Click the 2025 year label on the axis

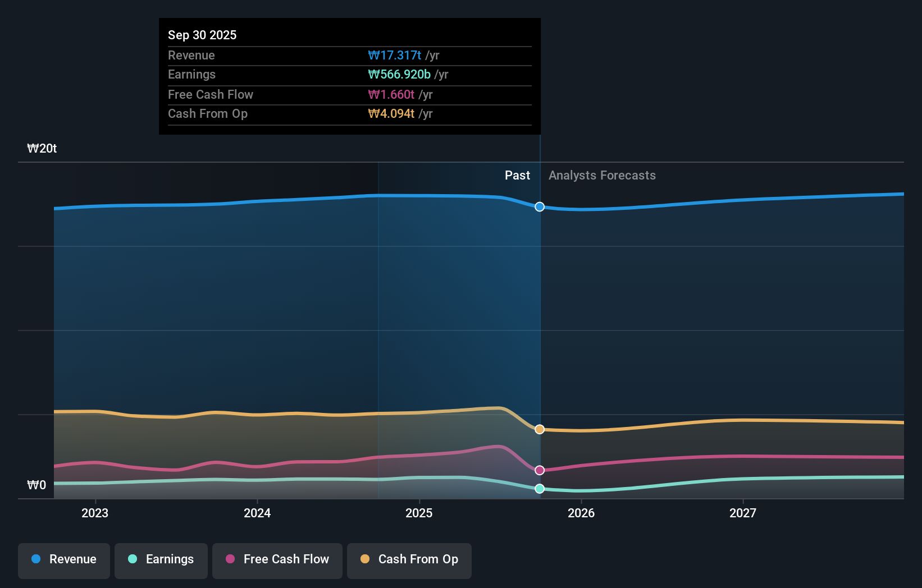coord(419,513)
